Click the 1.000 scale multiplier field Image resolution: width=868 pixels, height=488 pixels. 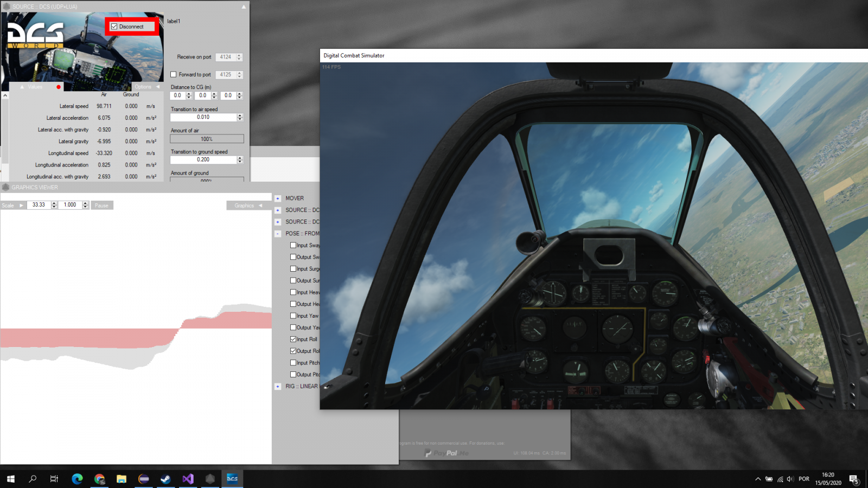[x=70, y=205]
